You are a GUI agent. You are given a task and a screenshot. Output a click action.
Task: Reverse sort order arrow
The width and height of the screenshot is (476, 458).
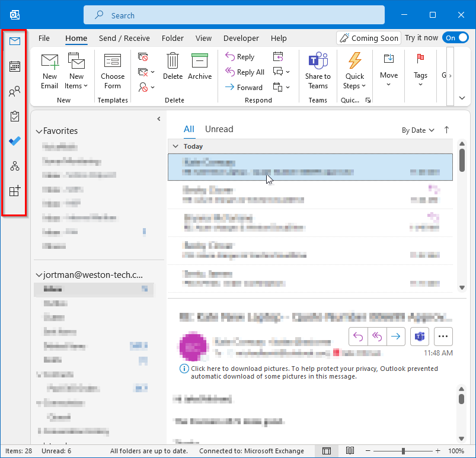click(446, 130)
